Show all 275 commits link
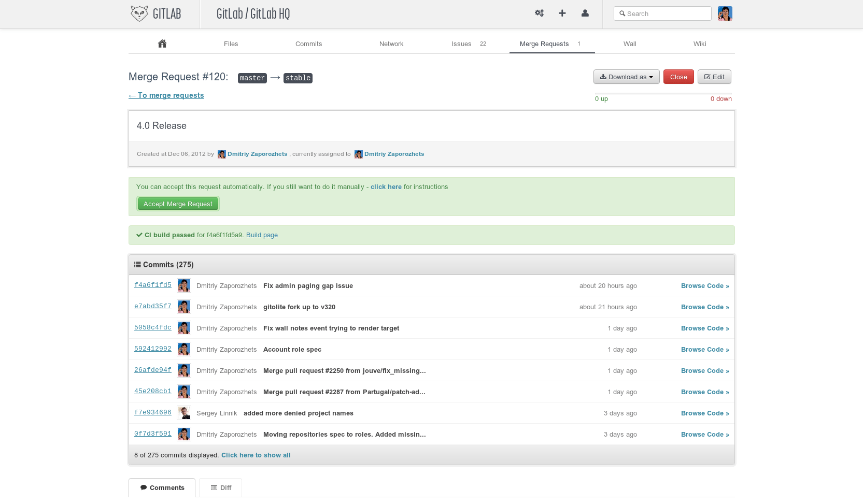Screen dimensions: 863x504 (256, 455)
